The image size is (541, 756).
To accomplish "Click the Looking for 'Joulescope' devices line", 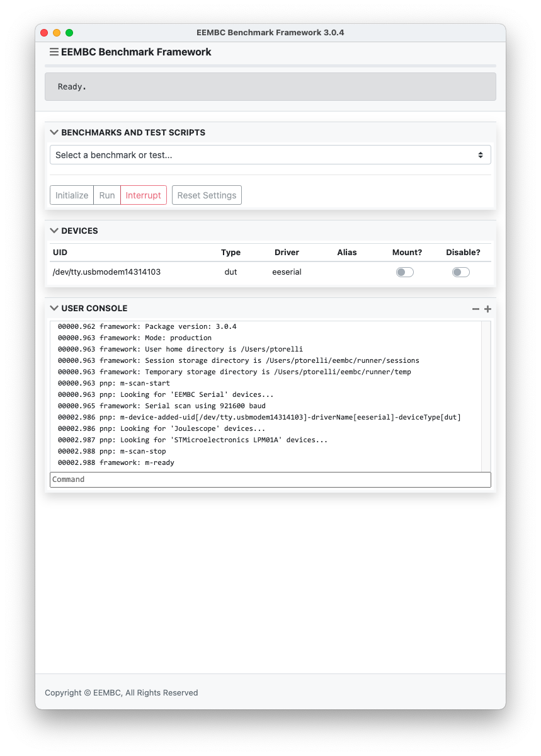I will coord(161,428).
